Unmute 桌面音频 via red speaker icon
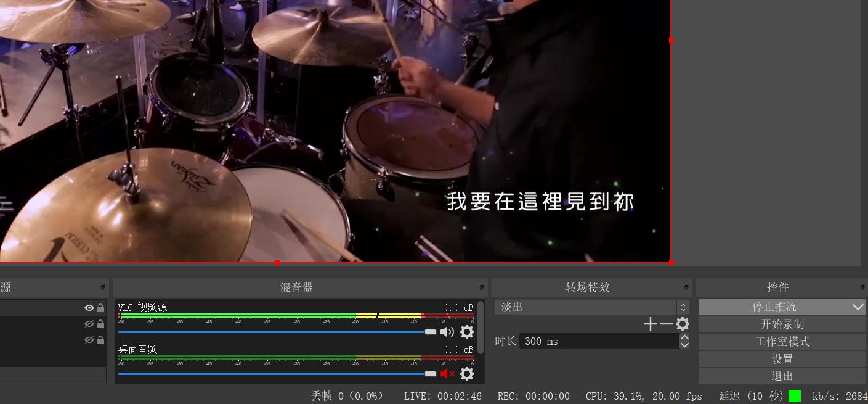868x404 pixels. coord(447,374)
